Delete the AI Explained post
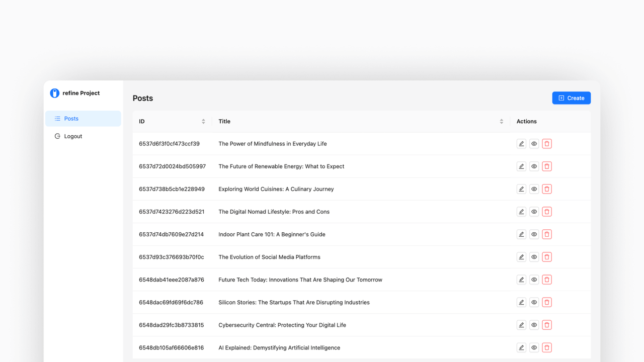The image size is (644, 362). 547,347
